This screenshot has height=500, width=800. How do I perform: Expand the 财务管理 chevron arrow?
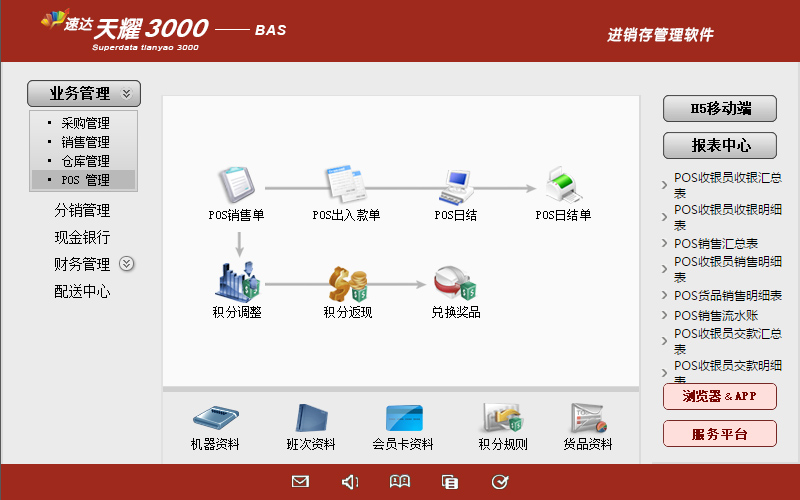coord(126,264)
